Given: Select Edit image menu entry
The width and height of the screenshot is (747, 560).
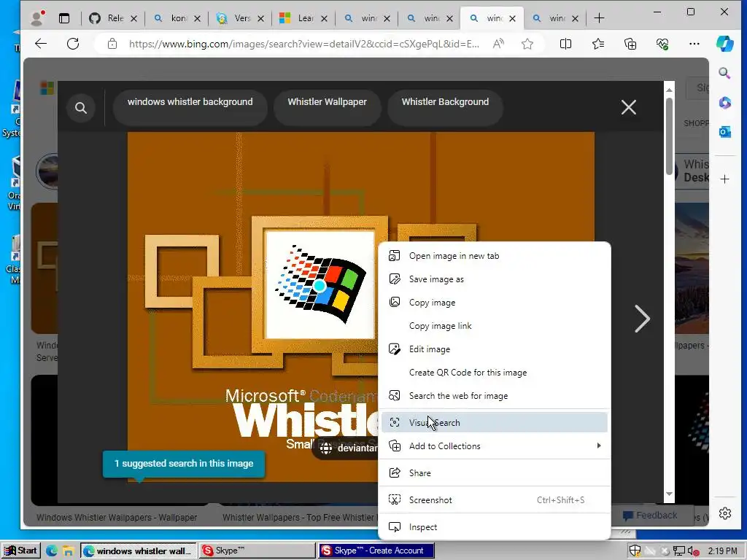Looking at the screenshot, I should pyautogui.click(x=494, y=349).
